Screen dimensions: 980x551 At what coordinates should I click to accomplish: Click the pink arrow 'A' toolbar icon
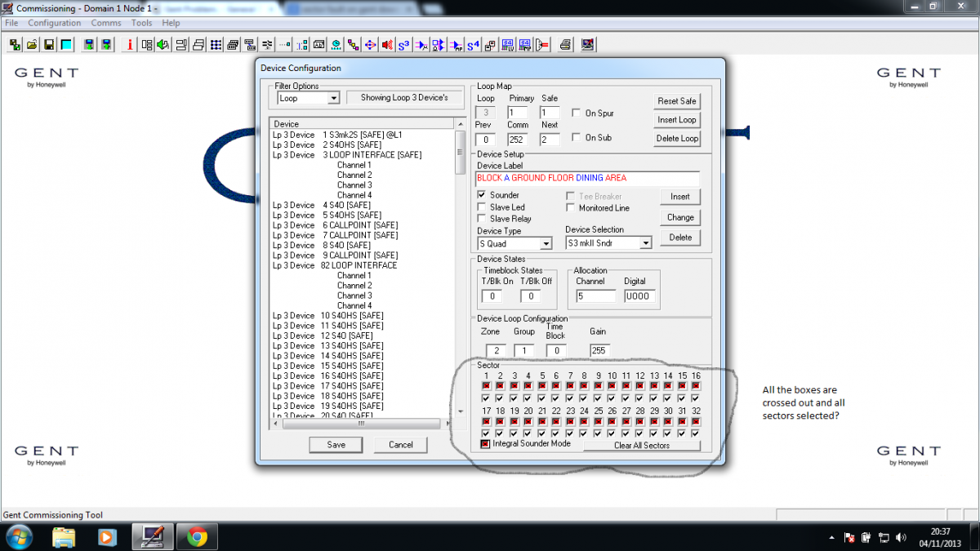[421, 44]
